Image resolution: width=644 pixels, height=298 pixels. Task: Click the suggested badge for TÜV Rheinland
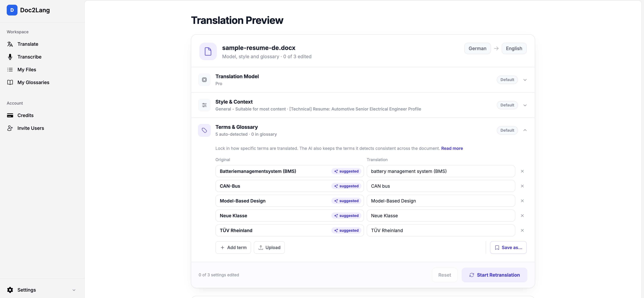(x=346, y=230)
